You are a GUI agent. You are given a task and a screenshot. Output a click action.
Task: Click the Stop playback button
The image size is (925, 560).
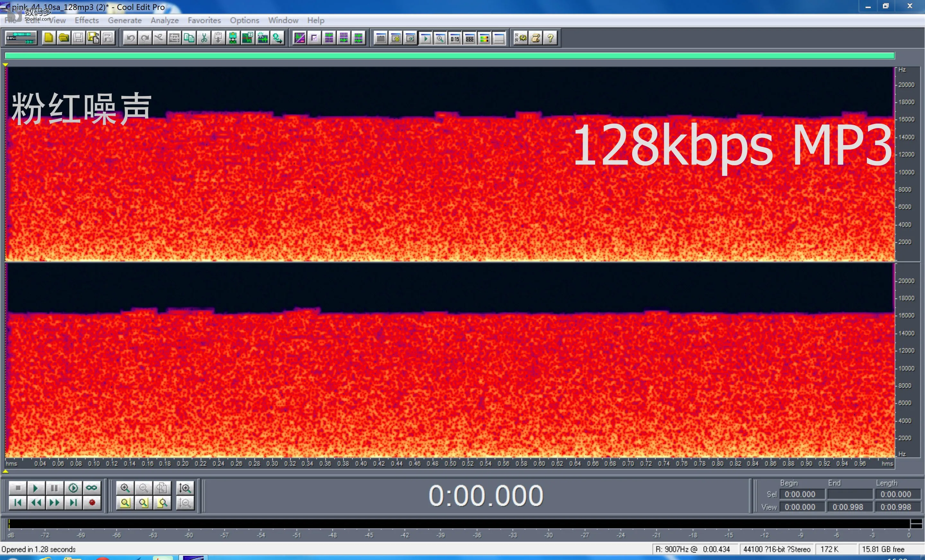tap(18, 488)
